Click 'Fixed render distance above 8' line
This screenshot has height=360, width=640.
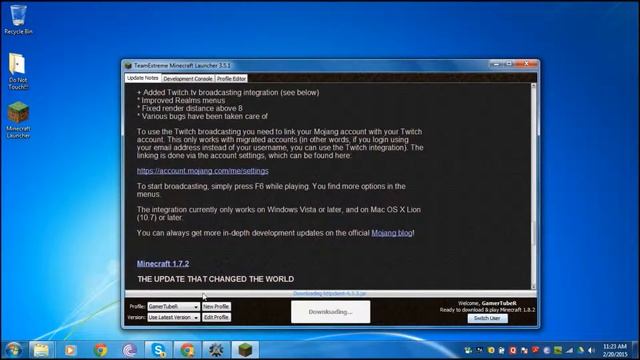coord(190,108)
